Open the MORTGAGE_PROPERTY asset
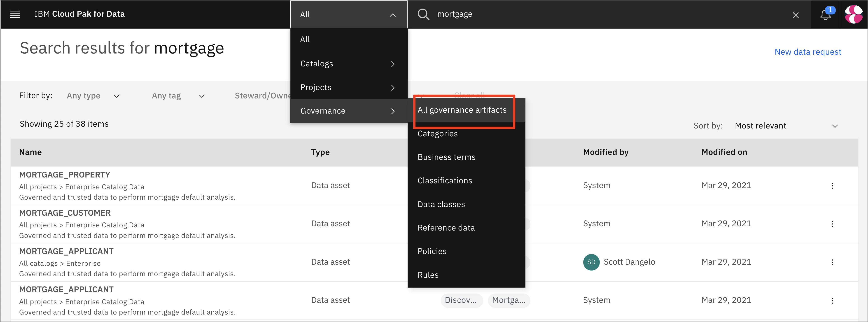 (65, 175)
